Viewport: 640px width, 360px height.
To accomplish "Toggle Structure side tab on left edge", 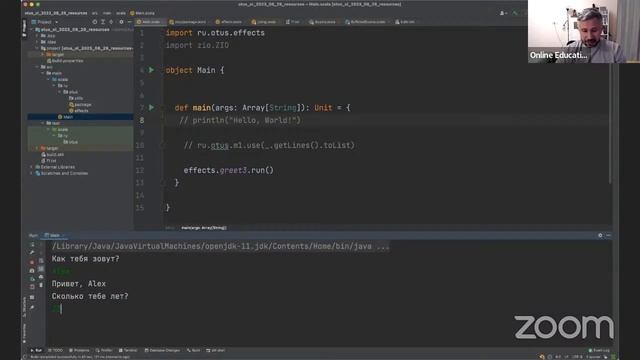I will [x=24, y=307].
